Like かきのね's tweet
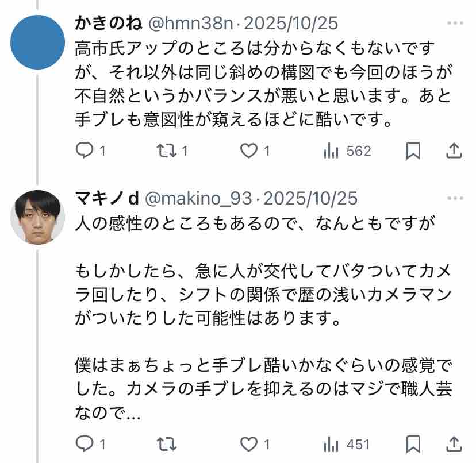The width and height of the screenshot is (476, 463). pos(248,151)
